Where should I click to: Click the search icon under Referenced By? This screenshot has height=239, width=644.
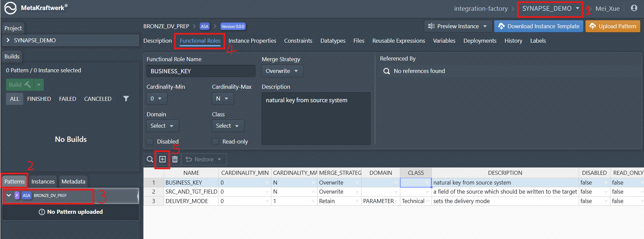[386, 71]
